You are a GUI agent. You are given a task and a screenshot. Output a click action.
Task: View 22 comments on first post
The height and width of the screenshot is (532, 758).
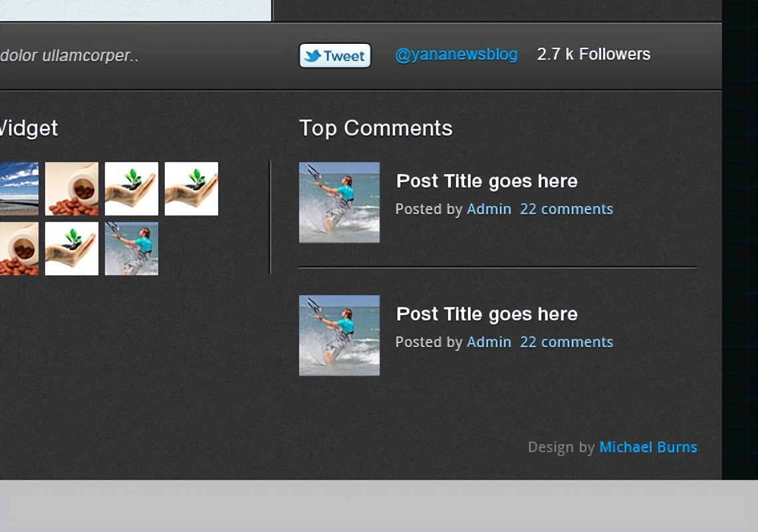coord(567,209)
